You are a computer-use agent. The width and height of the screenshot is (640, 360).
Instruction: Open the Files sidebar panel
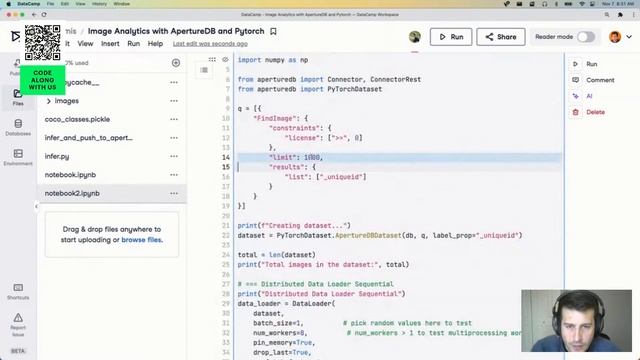click(x=18, y=98)
